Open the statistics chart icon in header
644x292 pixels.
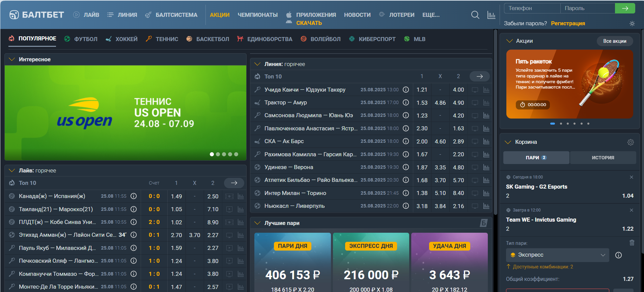pos(491,15)
